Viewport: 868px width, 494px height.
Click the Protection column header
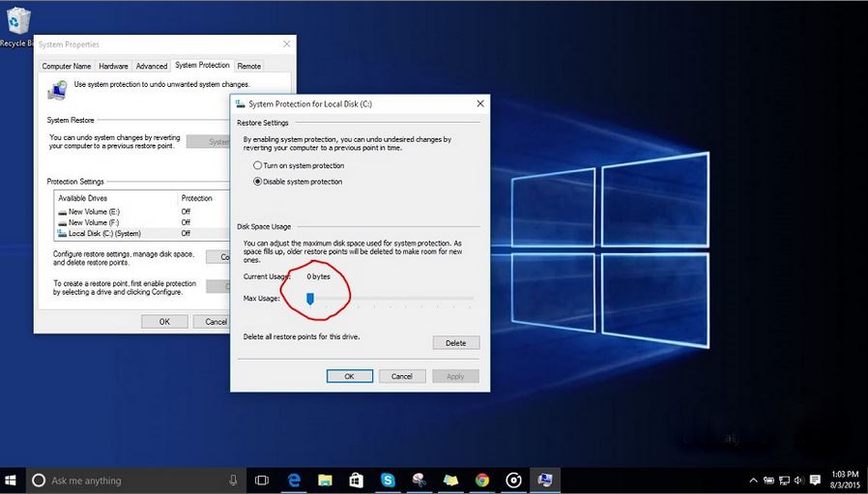(x=204, y=198)
